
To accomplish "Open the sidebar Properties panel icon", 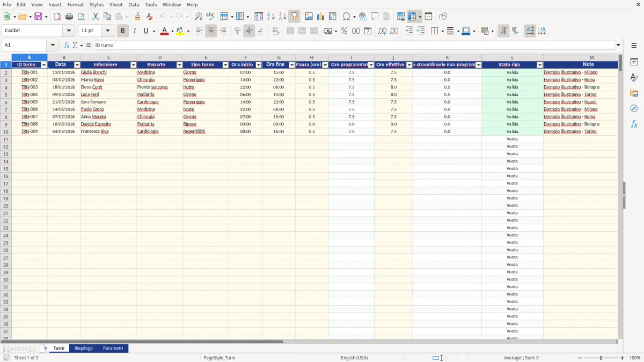I will pyautogui.click(x=634, y=62).
